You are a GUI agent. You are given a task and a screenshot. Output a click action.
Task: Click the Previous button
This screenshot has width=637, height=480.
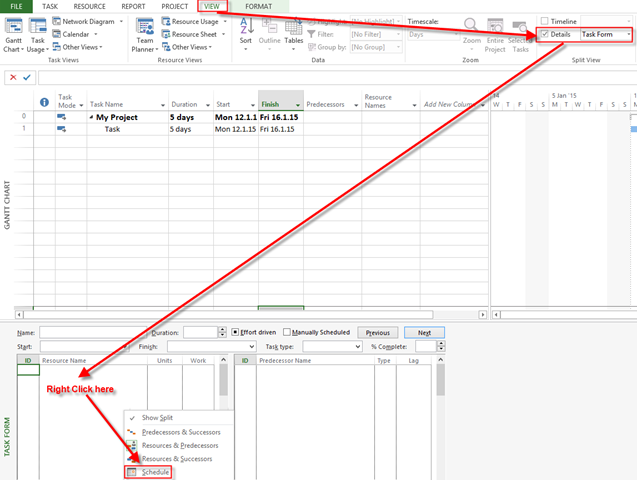click(377, 332)
